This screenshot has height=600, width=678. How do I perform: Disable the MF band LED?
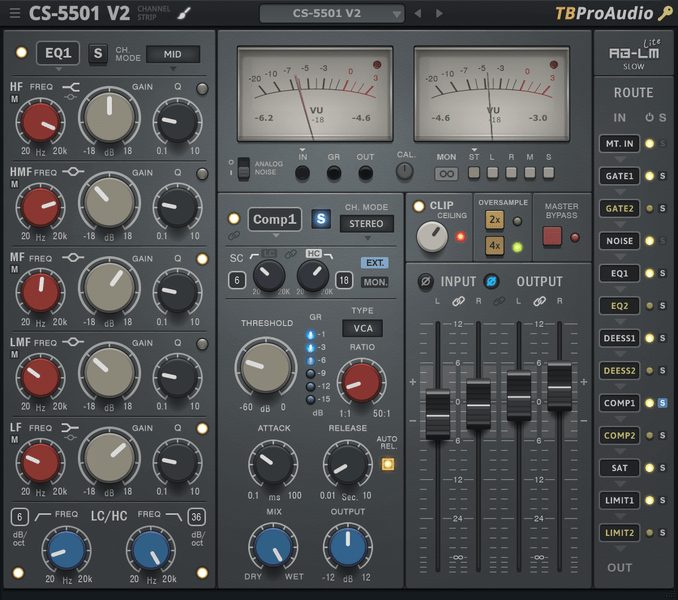(202, 259)
